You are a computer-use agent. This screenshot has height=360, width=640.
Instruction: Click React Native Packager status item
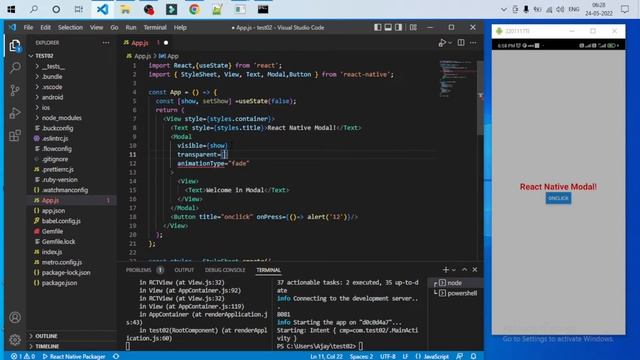tap(74, 356)
